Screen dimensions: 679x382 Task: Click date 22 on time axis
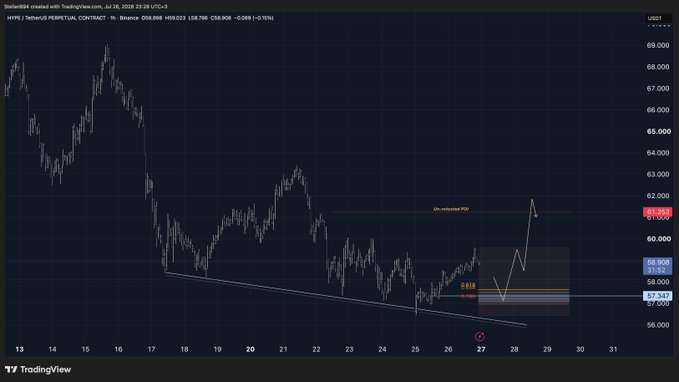tap(316, 349)
